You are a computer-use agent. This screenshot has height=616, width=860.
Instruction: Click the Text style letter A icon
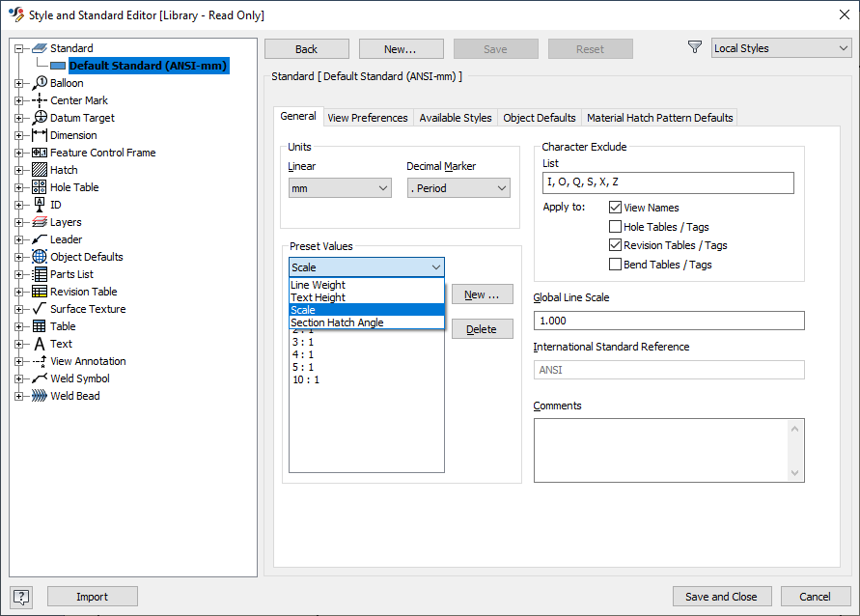(40, 344)
